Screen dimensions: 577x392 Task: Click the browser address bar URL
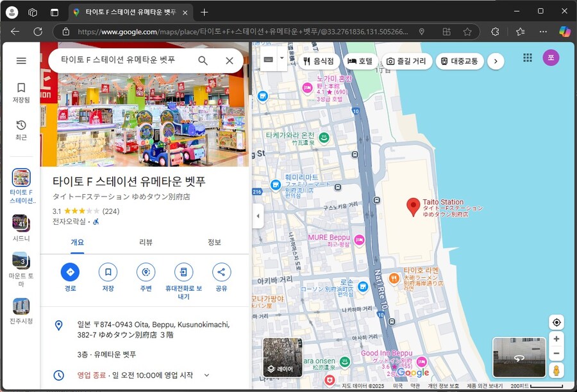click(243, 31)
